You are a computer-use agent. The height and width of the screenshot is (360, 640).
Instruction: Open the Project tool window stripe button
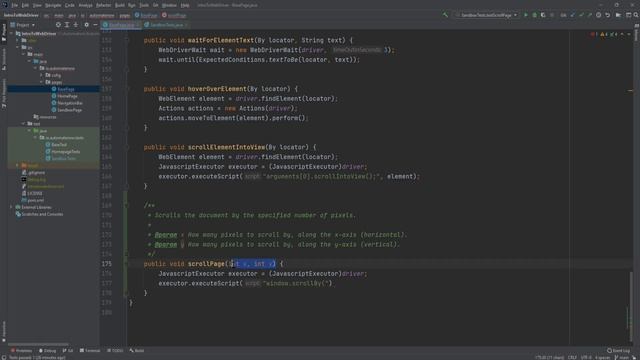pyautogui.click(x=4, y=33)
